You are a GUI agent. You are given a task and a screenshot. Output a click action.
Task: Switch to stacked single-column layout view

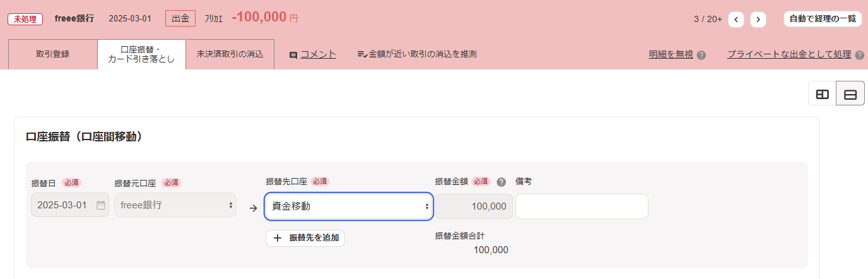pyautogui.click(x=850, y=94)
